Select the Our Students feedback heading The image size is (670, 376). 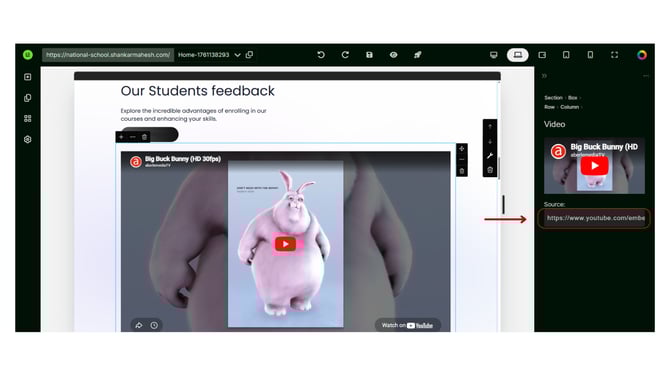click(x=197, y=91)
